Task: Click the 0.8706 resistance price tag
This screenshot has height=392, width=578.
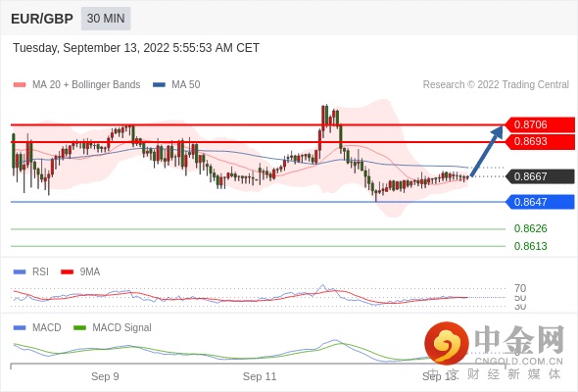Action: click(540, 124)
